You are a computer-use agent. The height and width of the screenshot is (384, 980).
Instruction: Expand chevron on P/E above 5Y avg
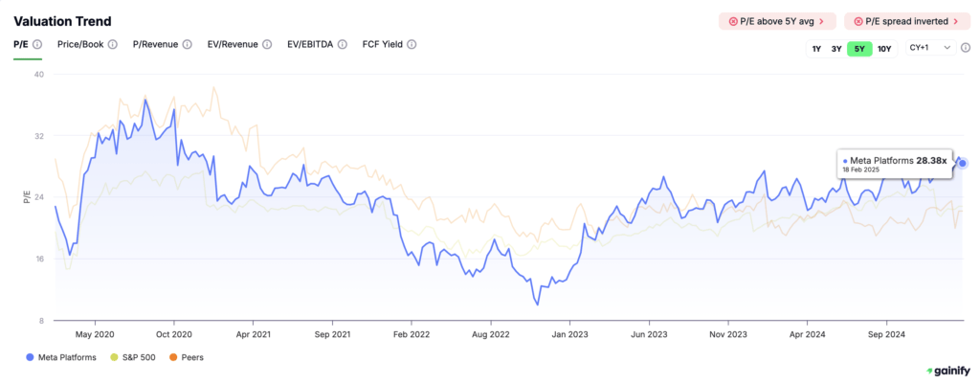click(821, 21)
